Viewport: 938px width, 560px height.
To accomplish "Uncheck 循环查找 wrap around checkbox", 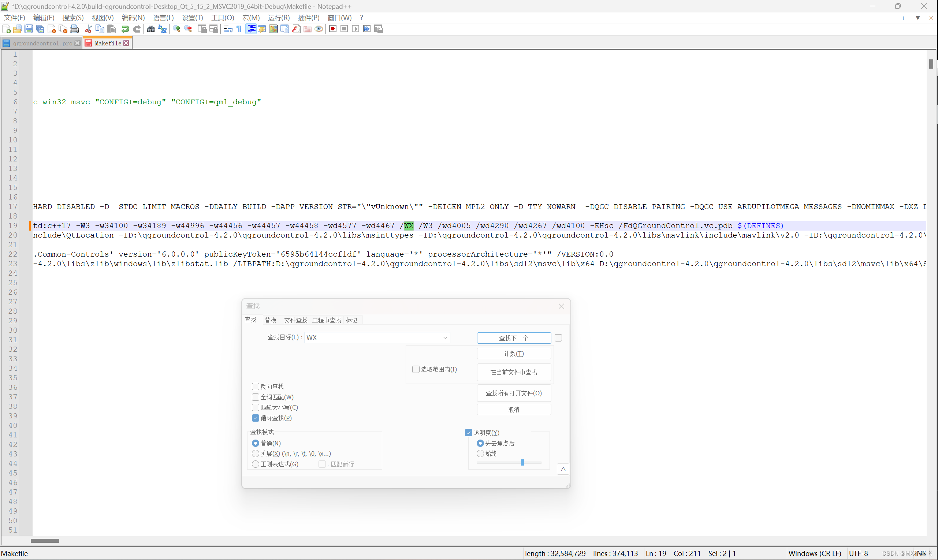I will pyautogui.click(x=256, y=418).
